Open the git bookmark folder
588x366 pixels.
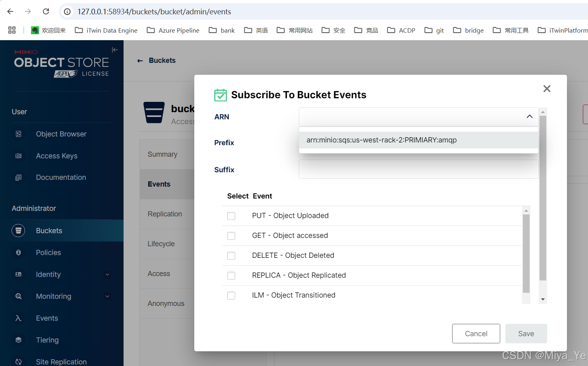click(x=434, y=30)
